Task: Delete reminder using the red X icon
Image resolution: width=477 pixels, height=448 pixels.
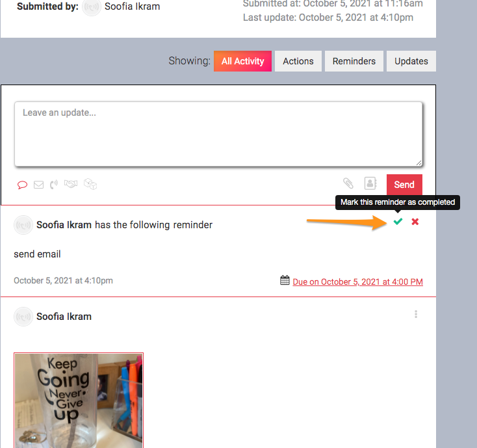Action: pos(415,222)
